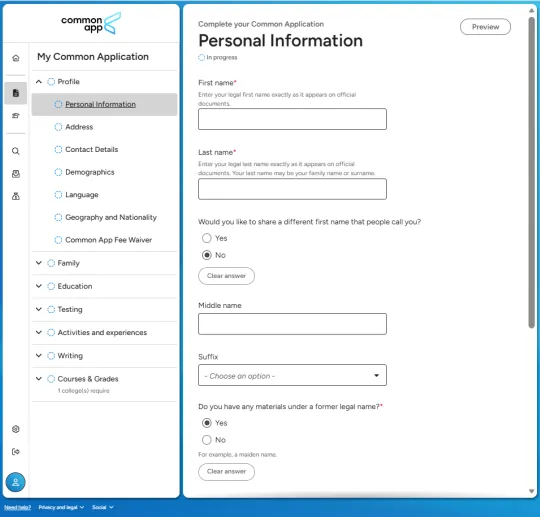
Task: Click the Profile section status circle
Action: pyautogui.click(x=51, y=82)
